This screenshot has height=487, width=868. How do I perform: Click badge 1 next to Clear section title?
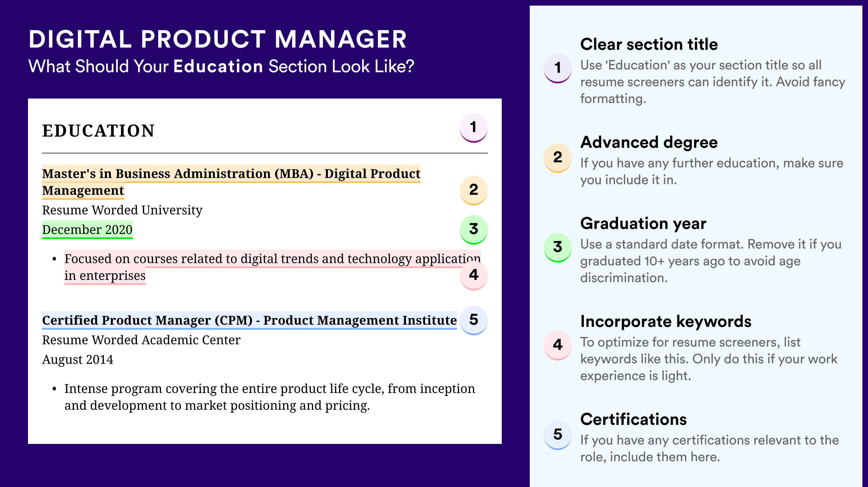coord(558,68)
